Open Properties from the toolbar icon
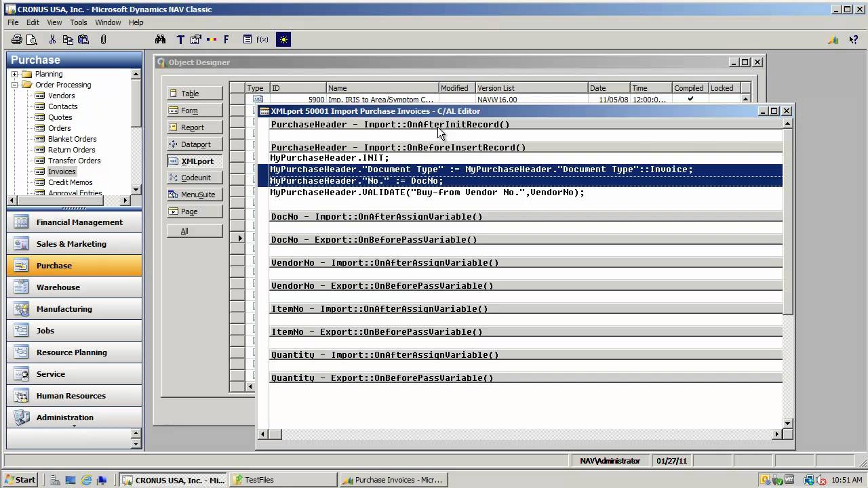868x488 pixels. coord(196,40)
